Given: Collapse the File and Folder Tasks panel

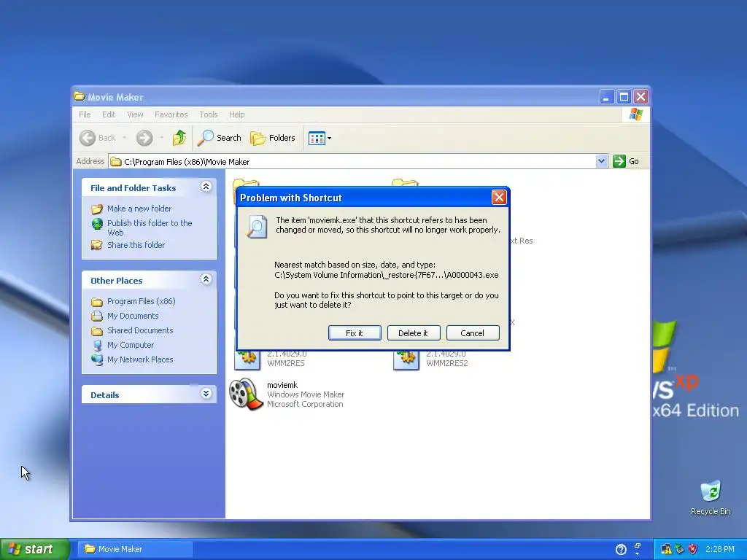Looking at the screenshot, I should coord(206,187).
